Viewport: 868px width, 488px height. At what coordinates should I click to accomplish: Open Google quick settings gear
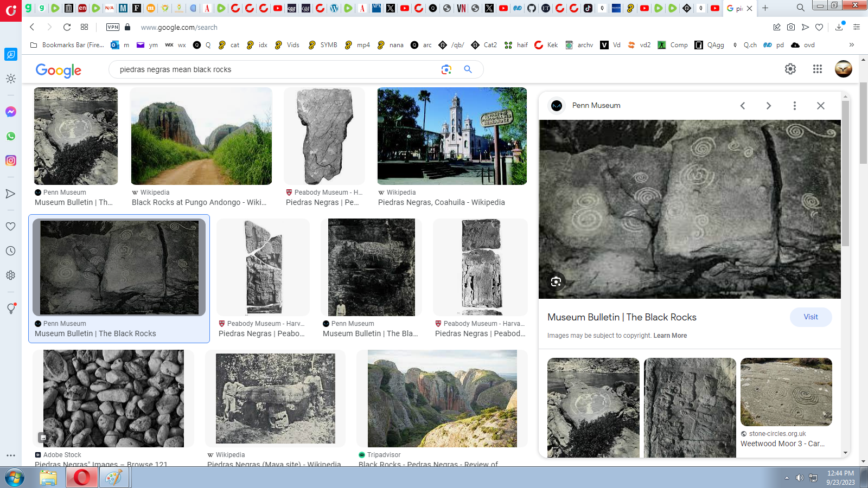(x=790, y=69)
